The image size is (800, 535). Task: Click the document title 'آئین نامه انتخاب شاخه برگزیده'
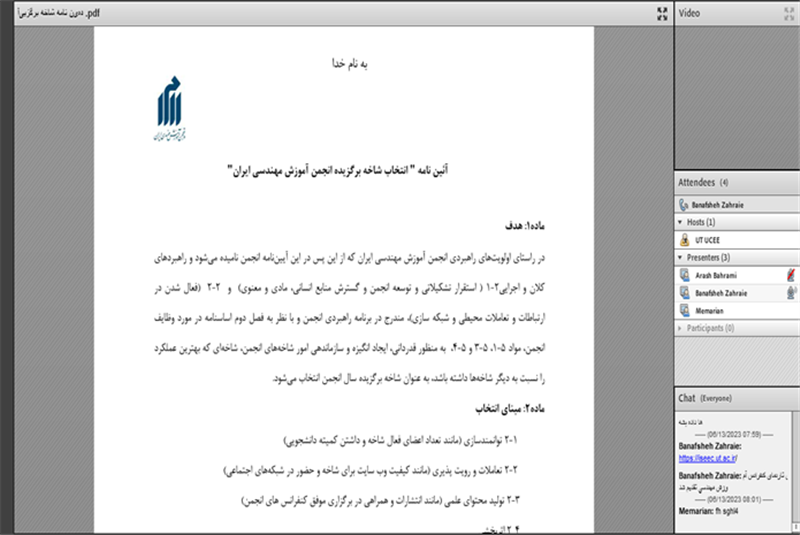[337, 170]
